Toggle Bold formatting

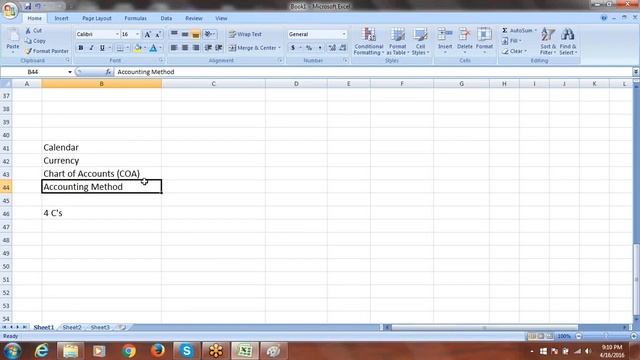tap(81, 48)
